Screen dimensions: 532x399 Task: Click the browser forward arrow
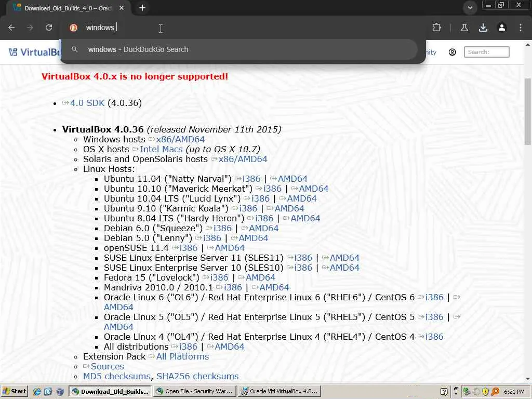pyautogui.click(x=30, y=28)
